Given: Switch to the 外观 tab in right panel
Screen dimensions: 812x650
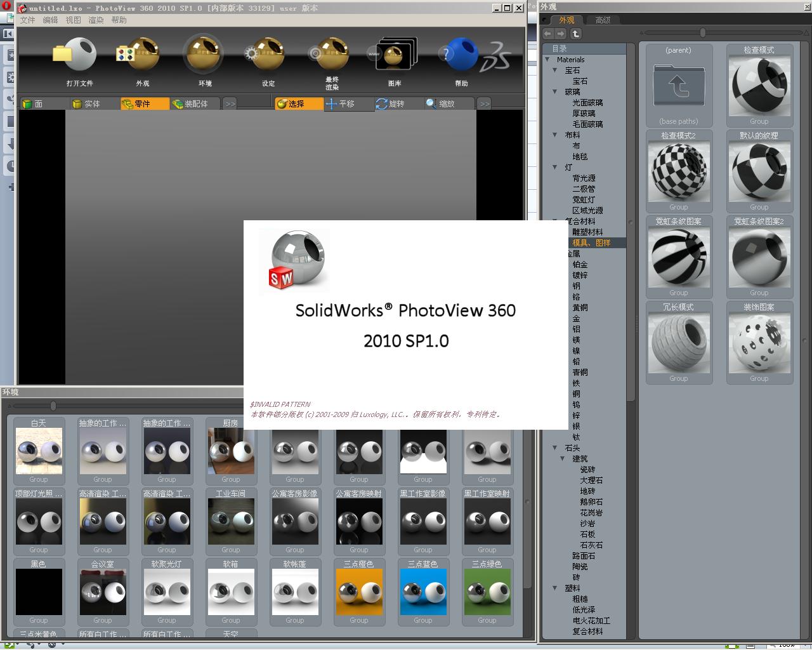Looking at the screenshot, I should [566, 20].
